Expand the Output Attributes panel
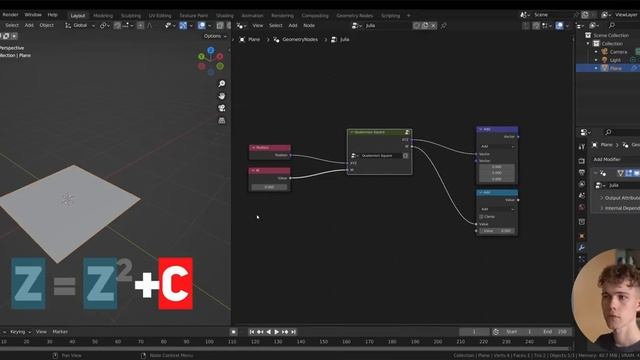The width and height of the screenshot is (640, 360). coord(620,198)
